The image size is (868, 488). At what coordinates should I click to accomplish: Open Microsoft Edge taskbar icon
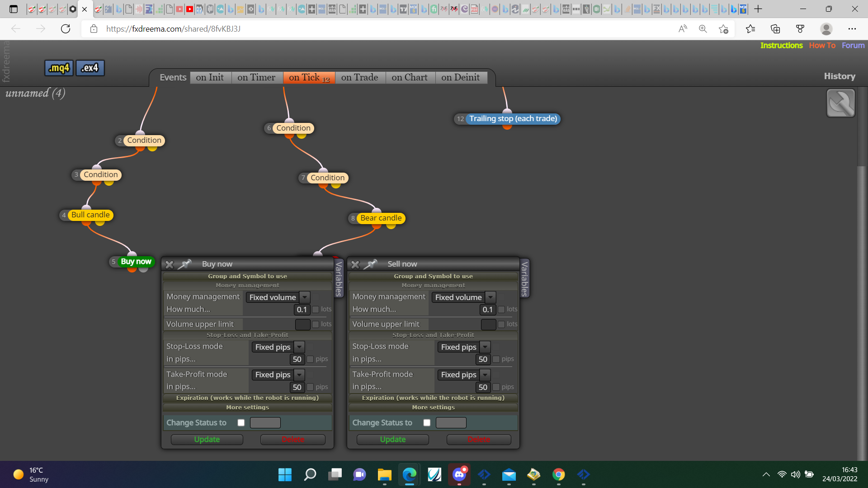409,474
